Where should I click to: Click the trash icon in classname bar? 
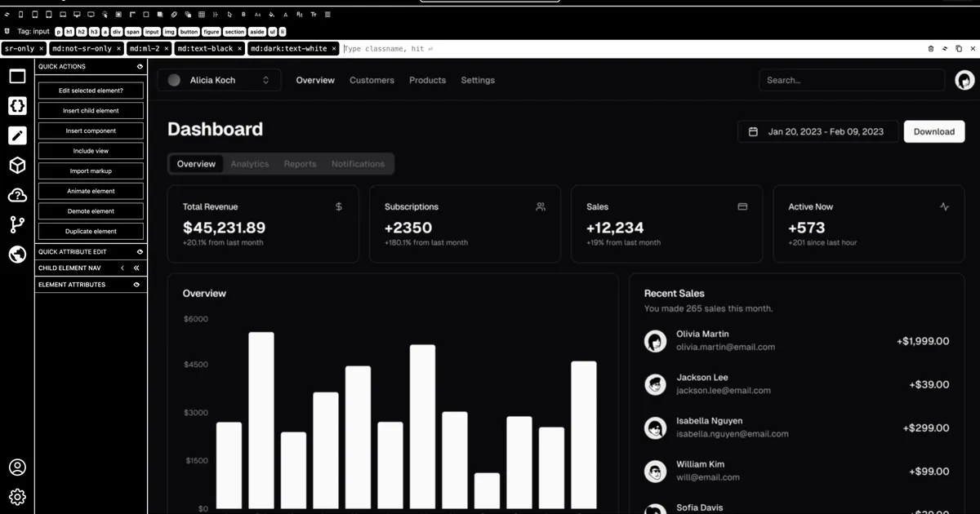click(x=931, y=49)
